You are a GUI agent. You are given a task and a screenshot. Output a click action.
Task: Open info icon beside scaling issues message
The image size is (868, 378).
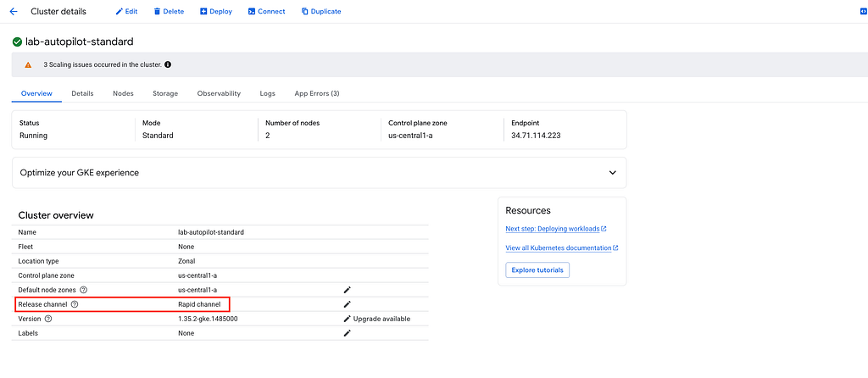coord(168,64)
